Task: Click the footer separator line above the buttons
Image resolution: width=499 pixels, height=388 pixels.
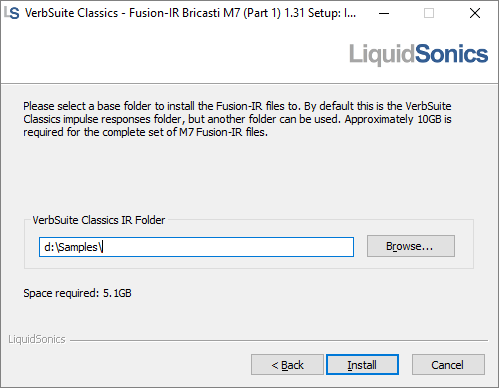Action: (x=279, y=341)
